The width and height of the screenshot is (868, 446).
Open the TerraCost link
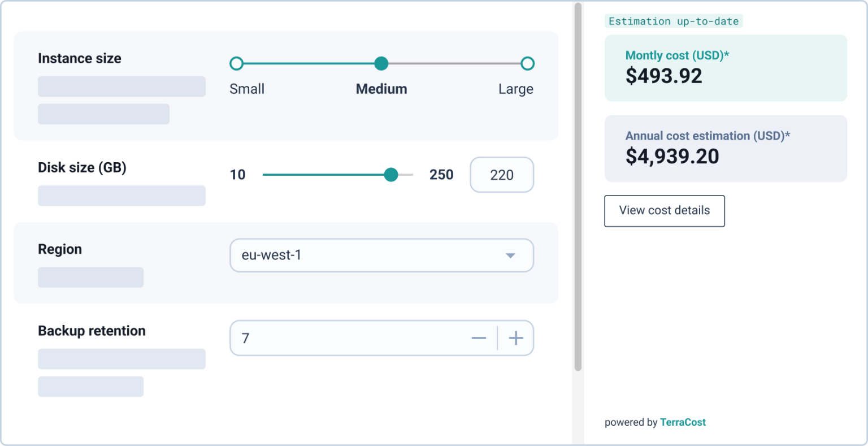tap(683, 422)
